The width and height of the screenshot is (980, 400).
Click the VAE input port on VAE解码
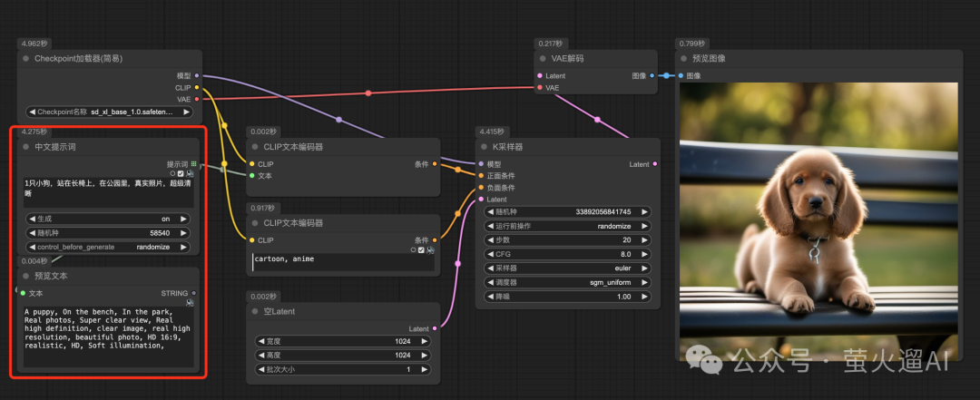pos(539,87)
